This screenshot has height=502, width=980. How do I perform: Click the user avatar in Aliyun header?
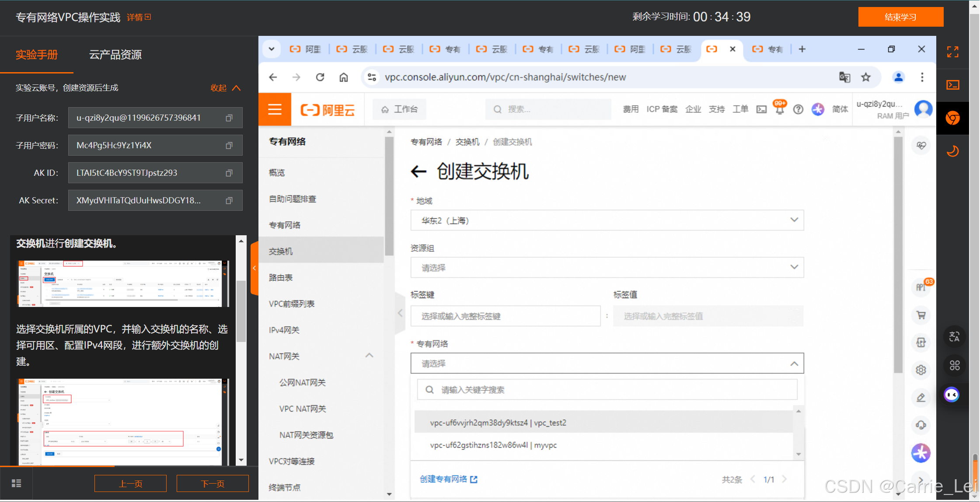(x=923, y=109)
